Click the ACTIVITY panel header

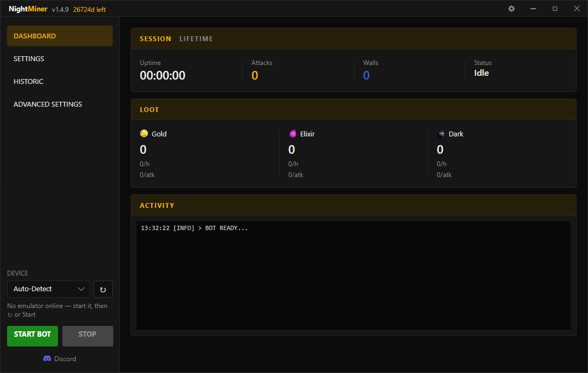point(353,206)
